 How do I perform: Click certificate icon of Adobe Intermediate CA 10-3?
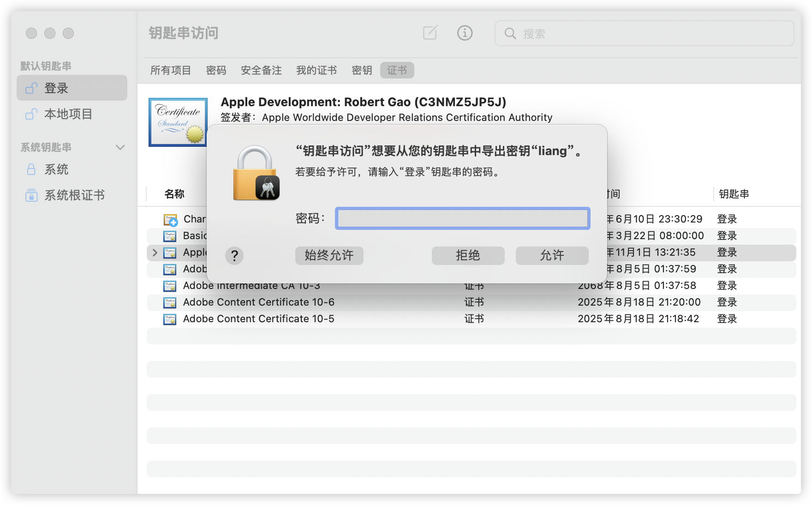tap(170, 286)
